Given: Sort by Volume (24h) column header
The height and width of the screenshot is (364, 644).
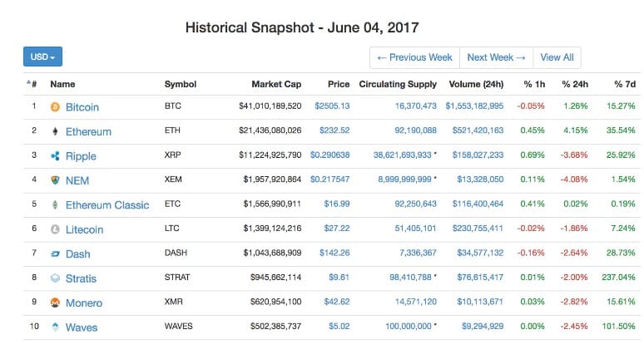Looking at the screenshot, I should point(476,84).
